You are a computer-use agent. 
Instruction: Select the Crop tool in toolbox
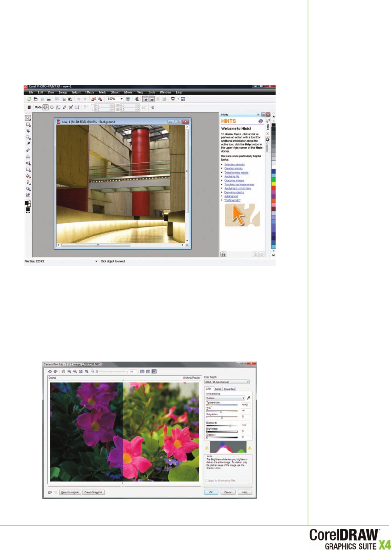coord(28,131)
